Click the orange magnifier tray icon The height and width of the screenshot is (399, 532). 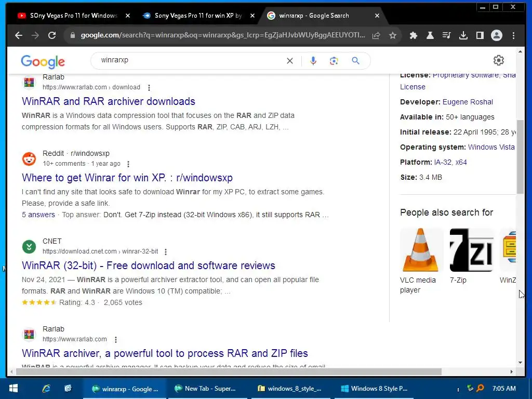pos(481,388)
